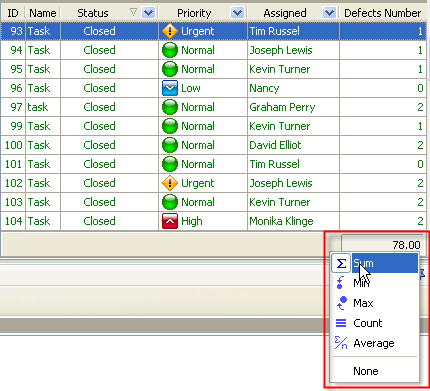430x391 pixels.
Task: Click the Status sort arrow indicator
Action: point(133,12)
